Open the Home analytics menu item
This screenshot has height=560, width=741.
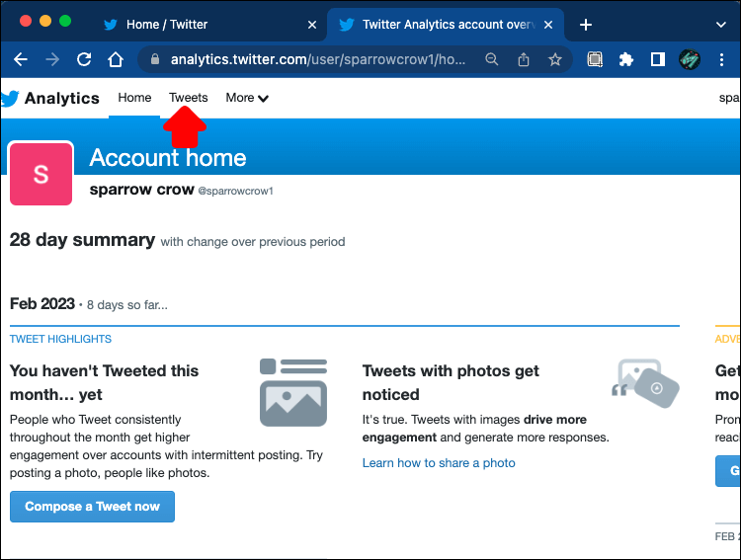(134, 98)
